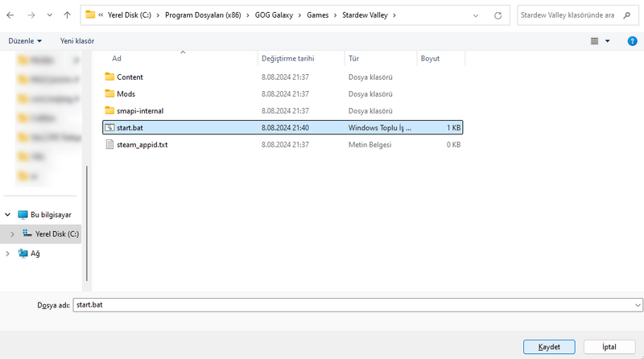
Task: Create new folder with Yeni klasör
Action: (x=77, y=41)
